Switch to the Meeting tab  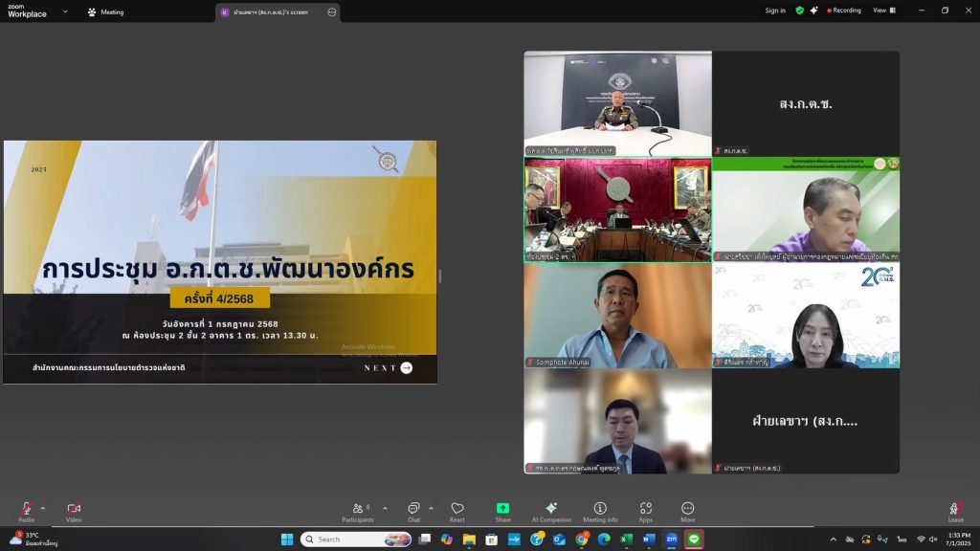(106, 12)
